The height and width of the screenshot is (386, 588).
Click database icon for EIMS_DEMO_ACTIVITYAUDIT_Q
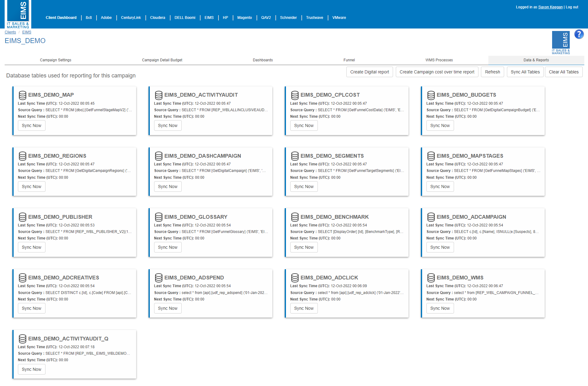pyautogui.click(x=22, y=339)
